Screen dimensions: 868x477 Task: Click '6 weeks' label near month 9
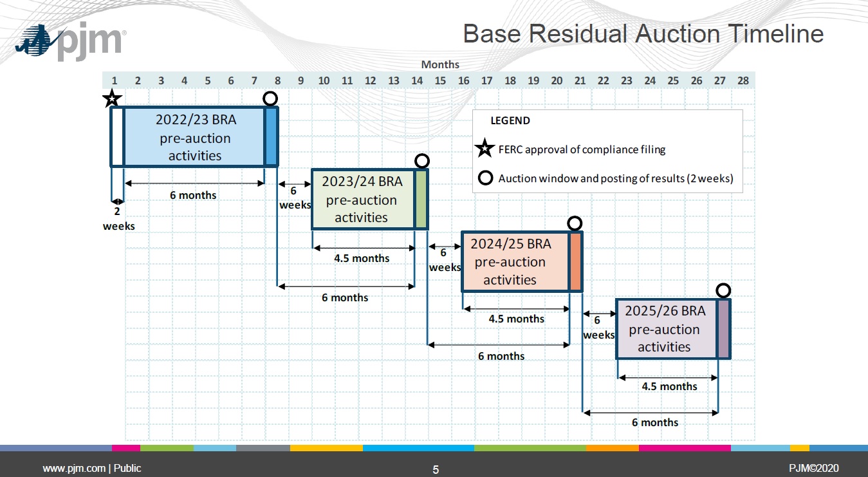(x=295, y=198)
